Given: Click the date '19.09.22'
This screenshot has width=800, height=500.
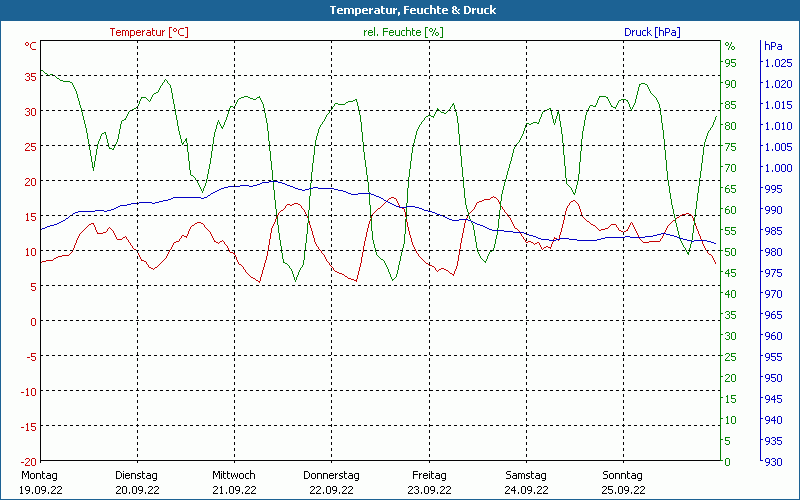Looking at the screenshot, I should coord(41,490).
